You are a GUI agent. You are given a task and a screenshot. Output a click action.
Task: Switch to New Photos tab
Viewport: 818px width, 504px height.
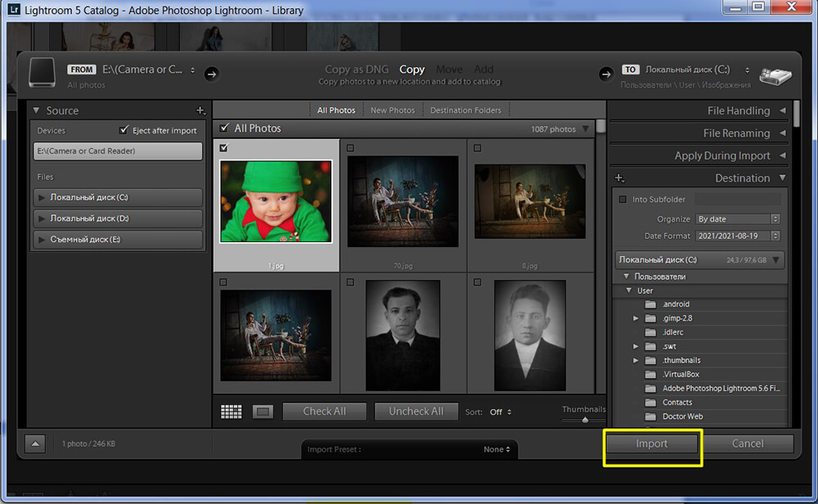[393, 110]
